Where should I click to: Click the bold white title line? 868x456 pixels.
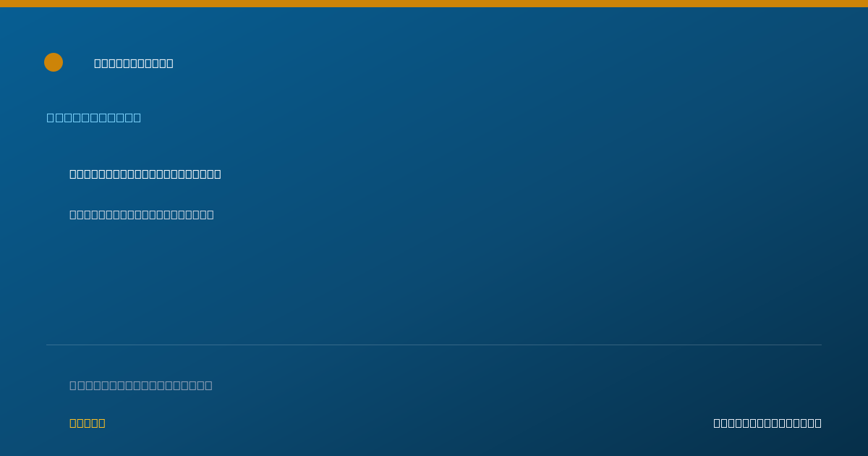(x=145, y=174)
